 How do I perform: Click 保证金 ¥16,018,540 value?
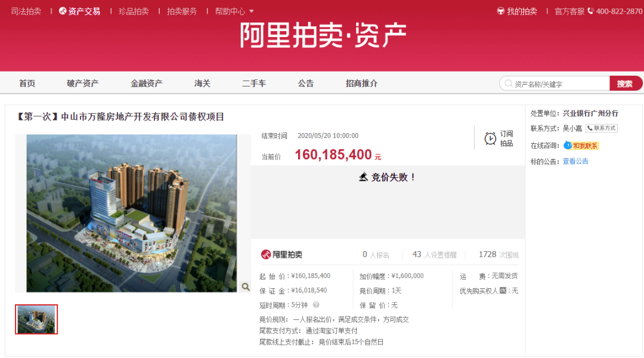click(x=309, y=290)
